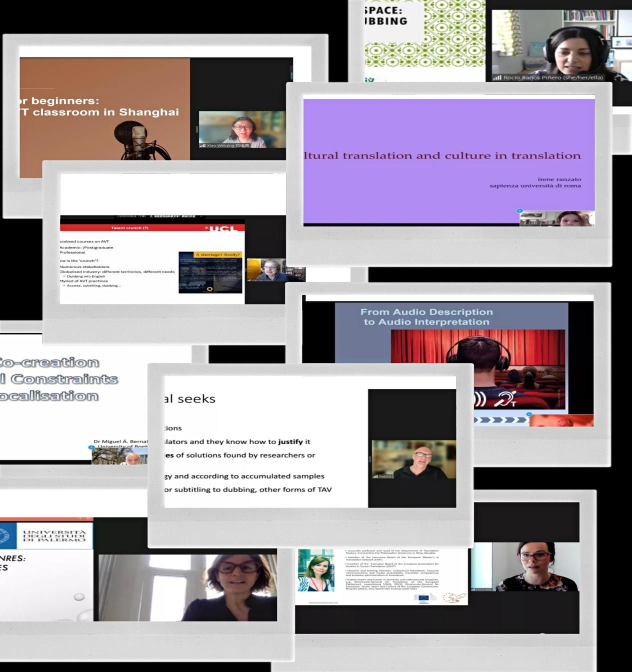Select Patrick's webcam video tile

(x=413, y=459)
